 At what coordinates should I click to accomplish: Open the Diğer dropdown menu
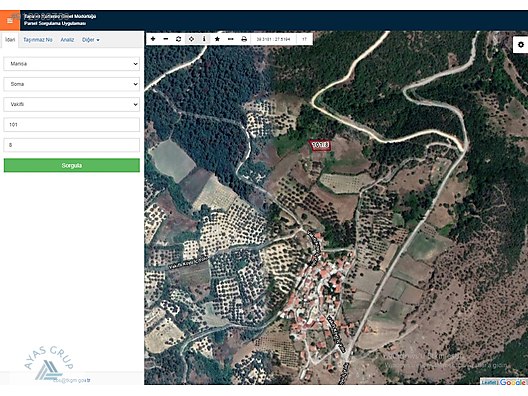(x=91, y=40)
